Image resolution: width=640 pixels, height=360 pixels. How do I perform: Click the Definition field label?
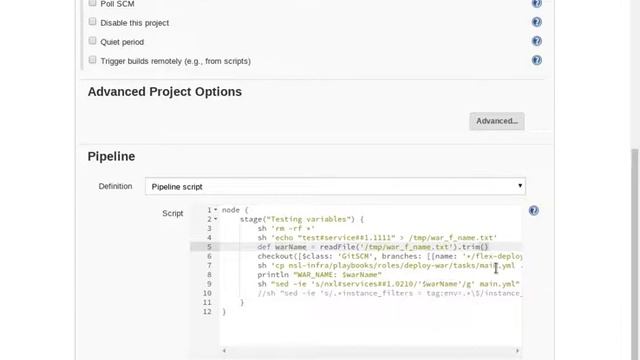[115, 186]
